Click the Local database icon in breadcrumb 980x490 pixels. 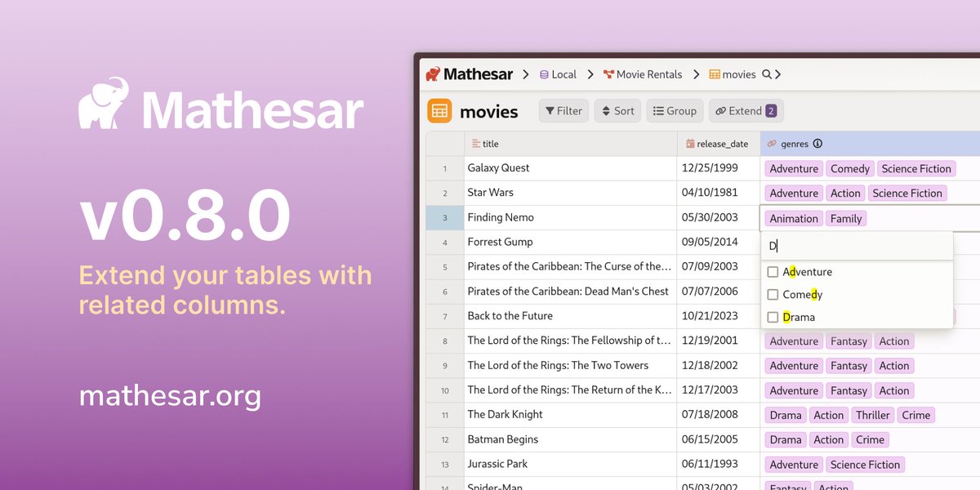click(544, 74)
